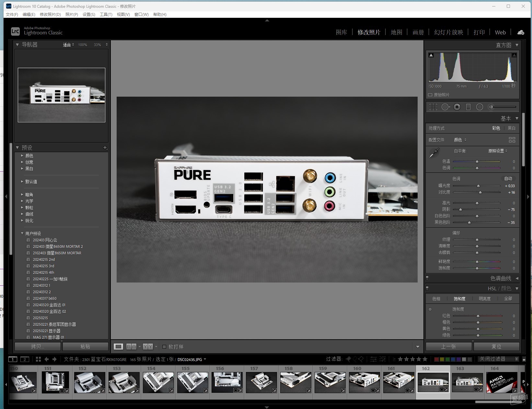Image resolution: width=532 pixels, height=409 pixels.
Task: Select the Radial Filter tool
Action: (480, 107)
